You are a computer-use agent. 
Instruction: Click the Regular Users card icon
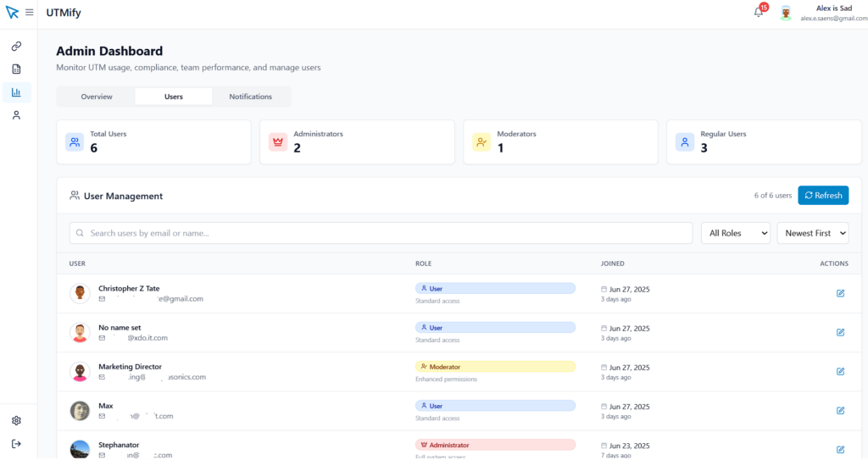coord(685,142)
